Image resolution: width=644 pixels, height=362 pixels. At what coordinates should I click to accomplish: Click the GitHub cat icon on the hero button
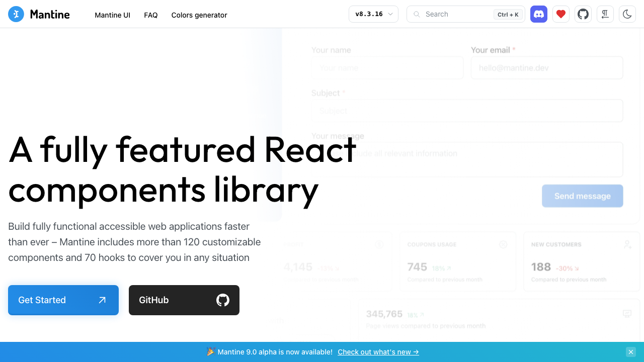(x=222, y=300)
